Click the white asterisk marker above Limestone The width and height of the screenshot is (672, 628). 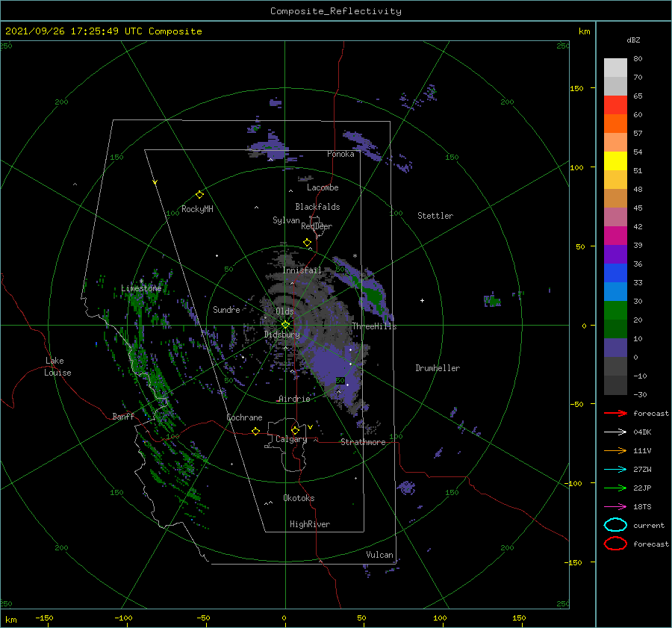[x=141, y=282]
